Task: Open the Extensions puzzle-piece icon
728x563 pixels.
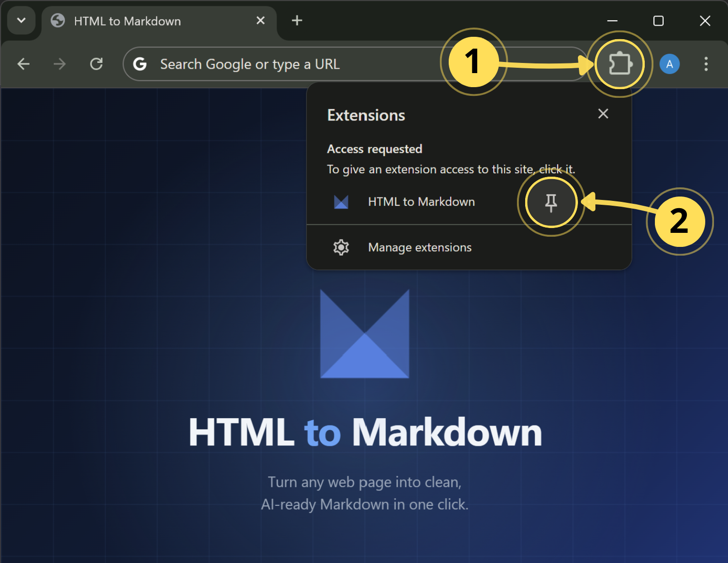Action: click(620, 63)
